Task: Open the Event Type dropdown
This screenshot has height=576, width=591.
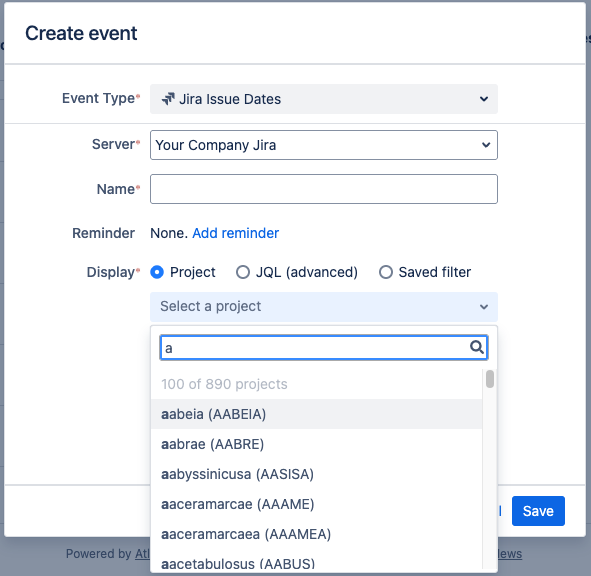Action: 324,99
